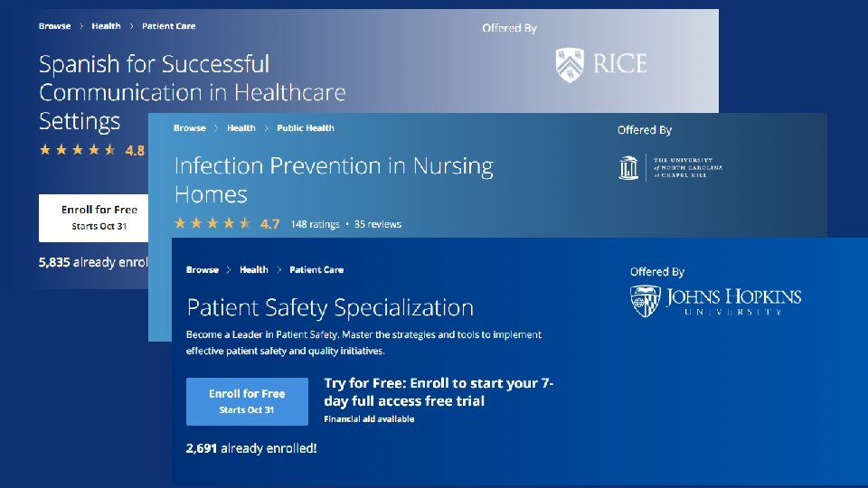Open Browse link in Patient Safety breadcrumb
Viewport: 868px width, 488px height.
[x=203, y=269]
